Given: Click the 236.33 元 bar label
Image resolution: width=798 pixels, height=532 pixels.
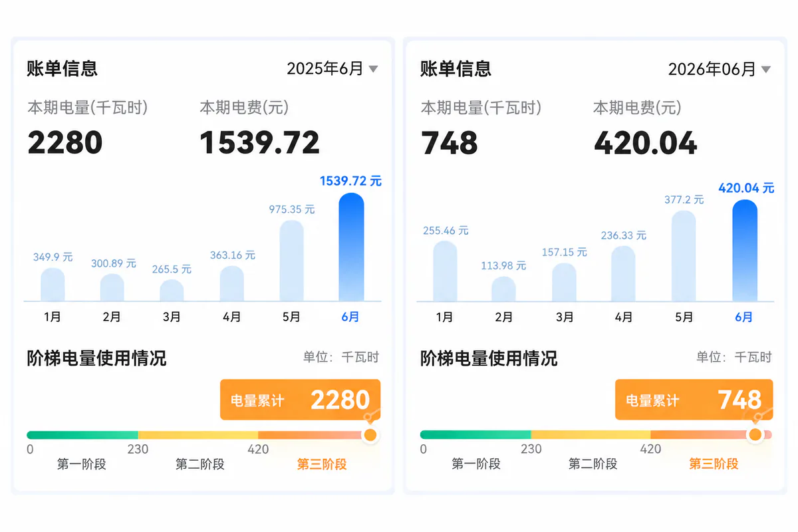Looking at the screenshot, I should click(623, 235).
